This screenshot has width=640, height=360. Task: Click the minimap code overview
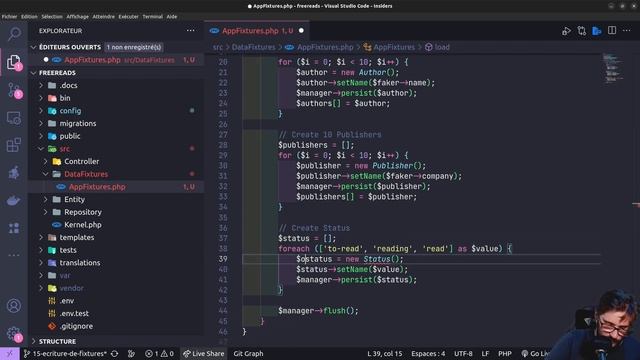pos(612,69)
